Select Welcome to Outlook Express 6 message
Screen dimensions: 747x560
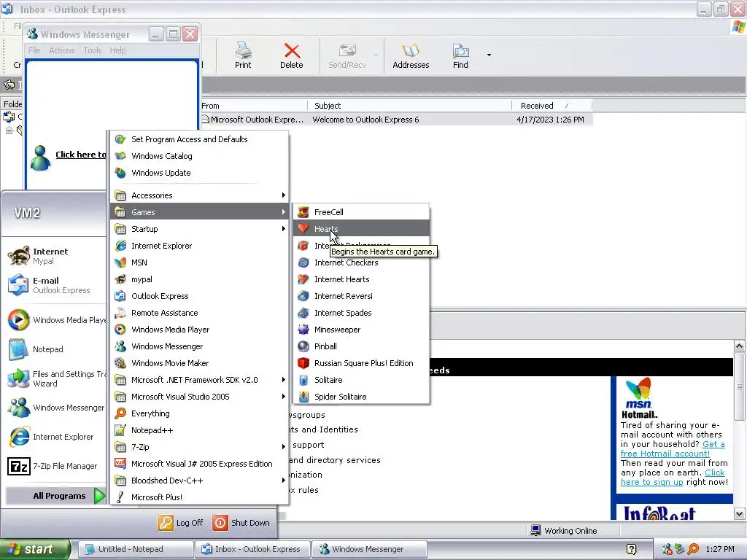[x=396, y=120]
